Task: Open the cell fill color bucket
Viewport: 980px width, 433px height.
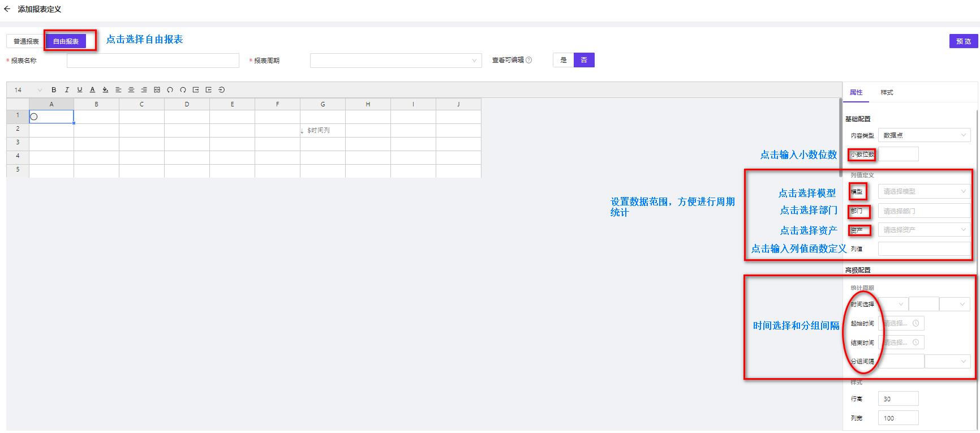Action: 105,90
